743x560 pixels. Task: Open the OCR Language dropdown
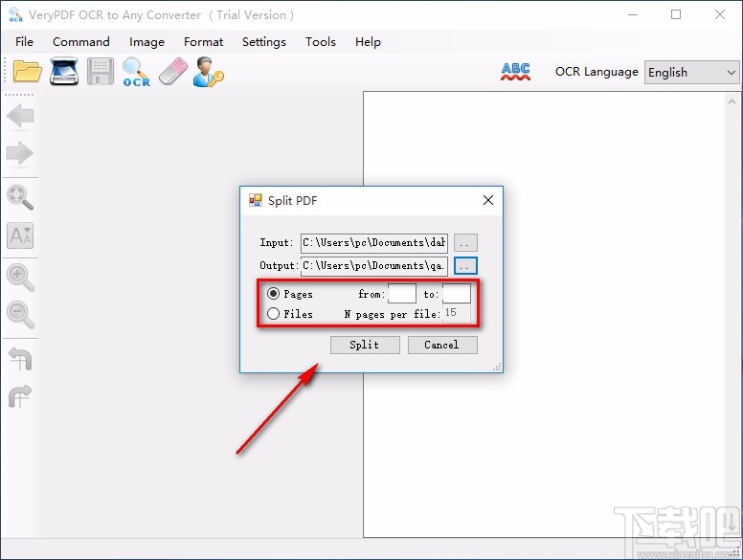[691, 73]
